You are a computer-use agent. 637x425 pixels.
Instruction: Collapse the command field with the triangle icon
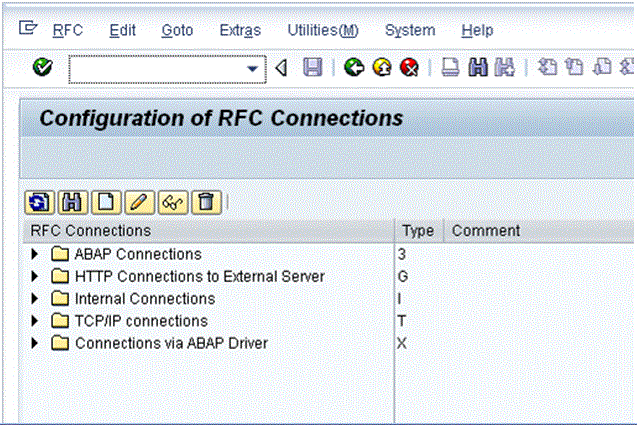[281, 68]
